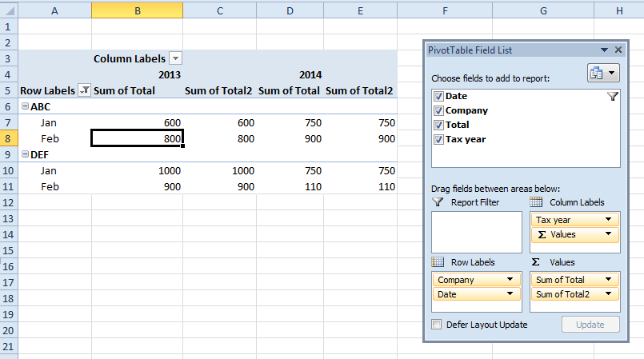
Task: Click the Row Labels filter button in sheet
Action: click(85, 90)
